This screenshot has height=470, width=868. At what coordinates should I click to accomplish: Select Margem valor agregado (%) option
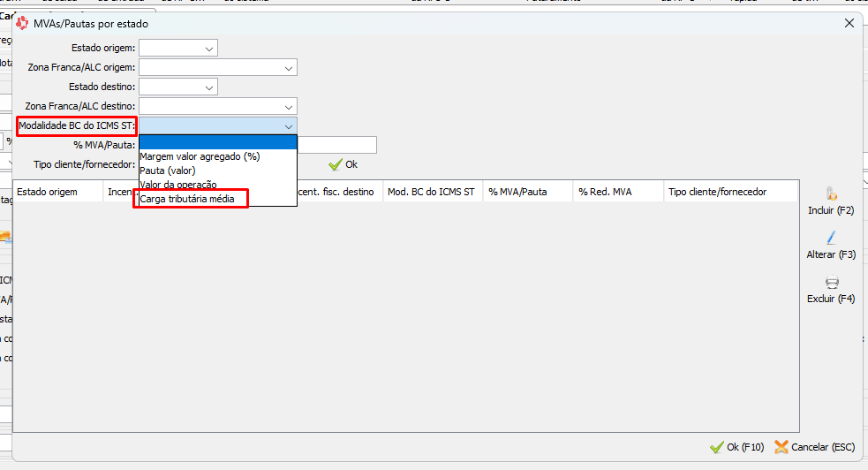[x=218, y=156]
